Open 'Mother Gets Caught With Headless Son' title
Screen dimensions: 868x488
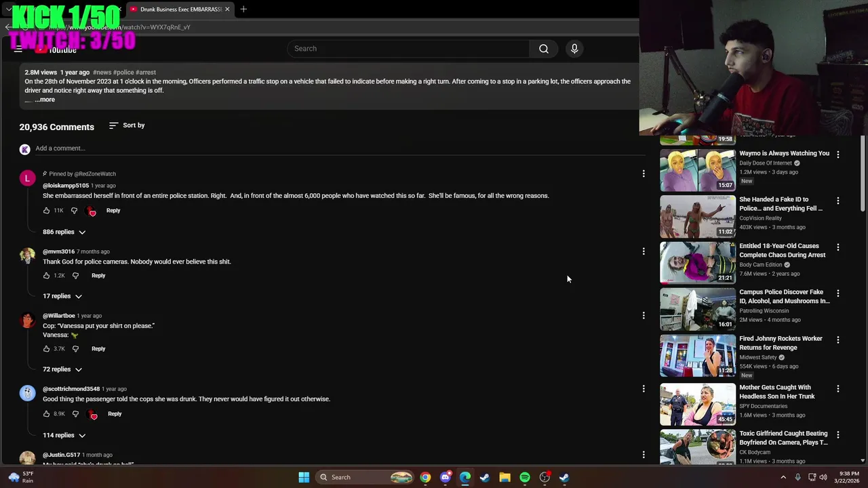[777, 392]
